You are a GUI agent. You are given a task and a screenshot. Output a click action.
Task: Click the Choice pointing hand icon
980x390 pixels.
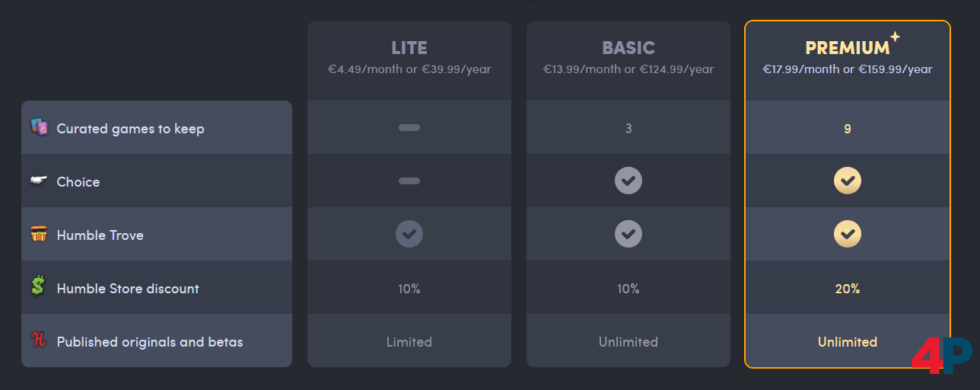click(39, 181)
